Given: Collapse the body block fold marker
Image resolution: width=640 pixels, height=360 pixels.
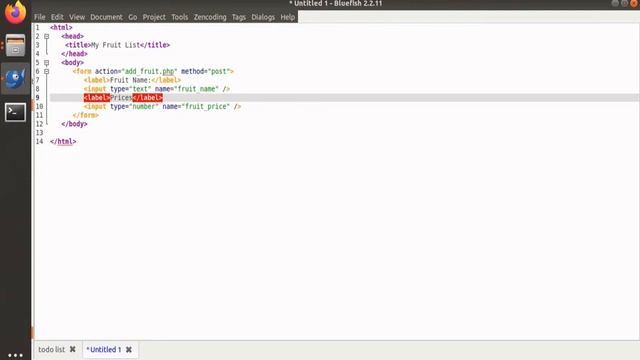Looking at the screenshot, I should (47, 63).
